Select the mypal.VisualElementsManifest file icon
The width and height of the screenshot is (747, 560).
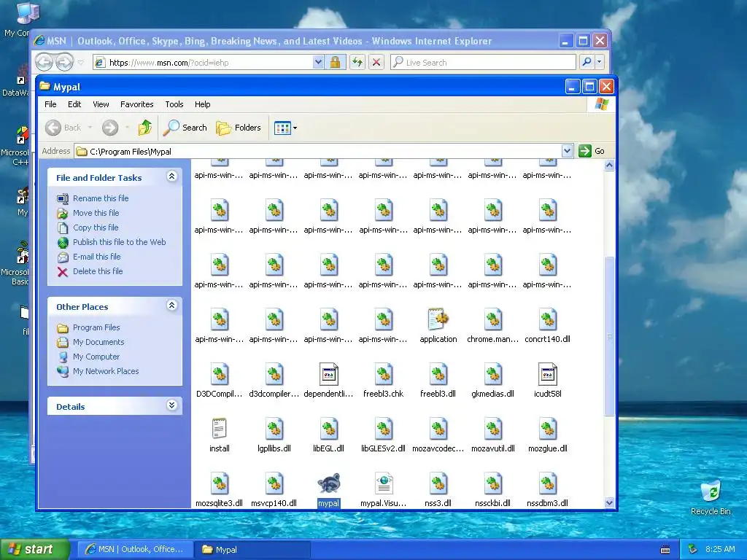click(x=384, y=483)
